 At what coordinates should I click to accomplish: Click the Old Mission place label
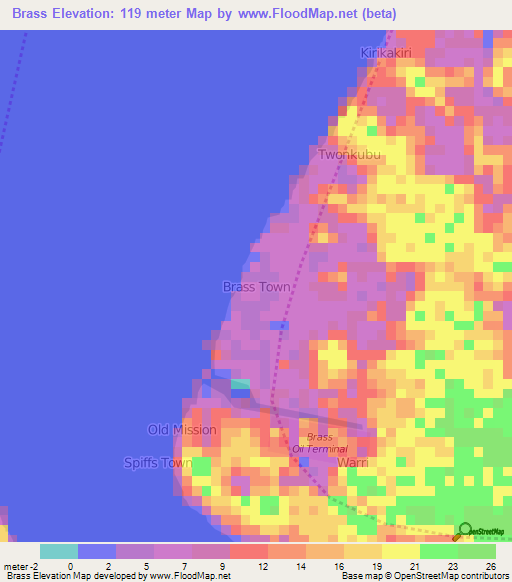182,430
